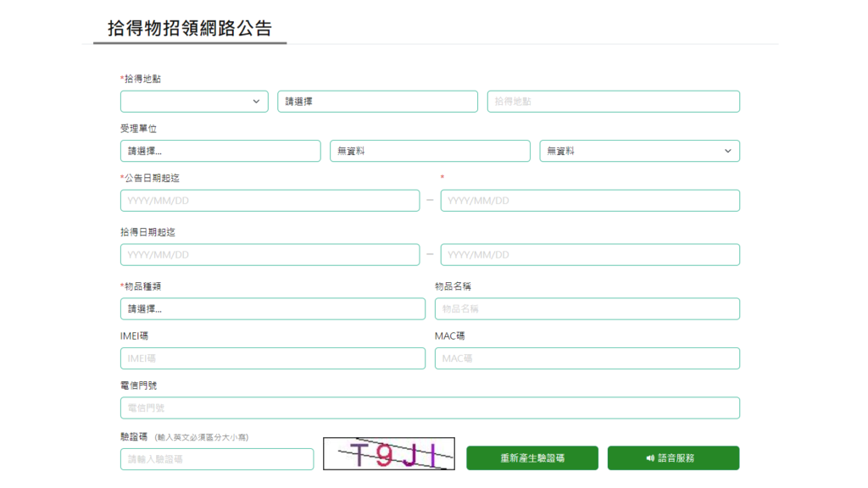Open the middle 無資料 unit selector

point(430,151)
